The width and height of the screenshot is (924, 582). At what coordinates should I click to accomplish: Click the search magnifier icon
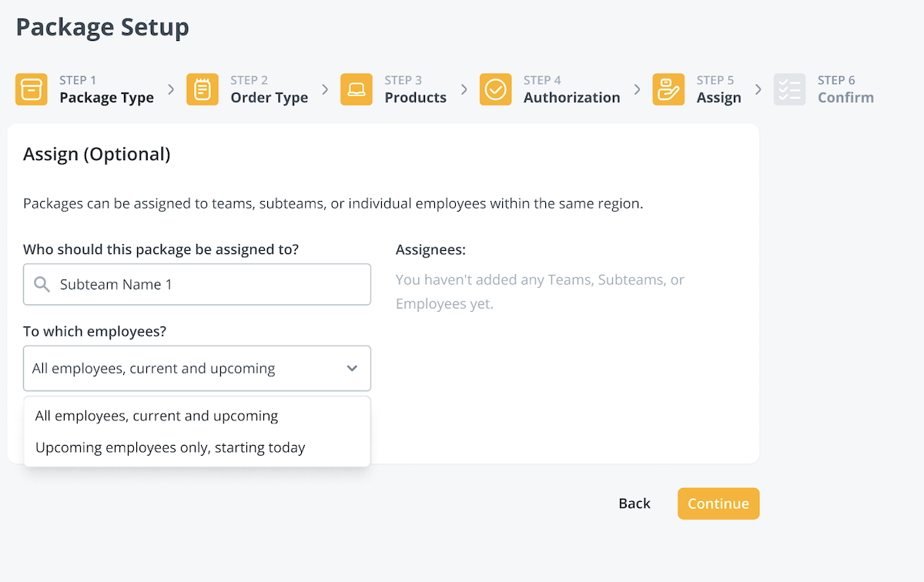tap(42, 285)
